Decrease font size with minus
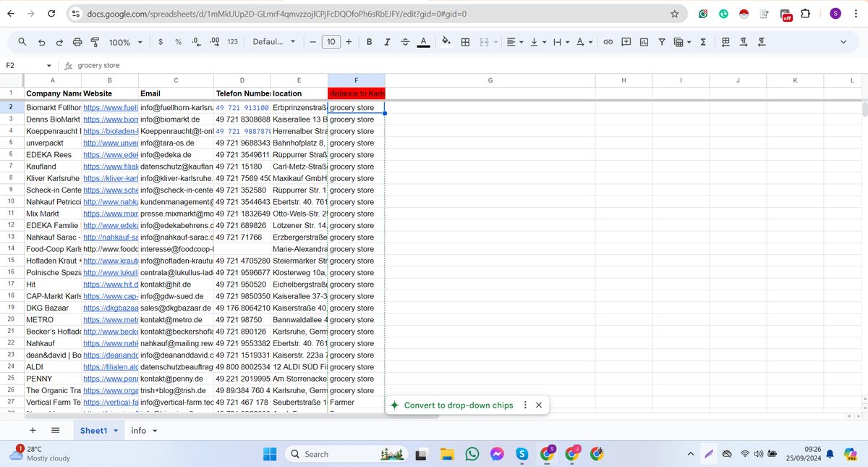The height and width of the screenshot is (467, 868). coord(313,43)
